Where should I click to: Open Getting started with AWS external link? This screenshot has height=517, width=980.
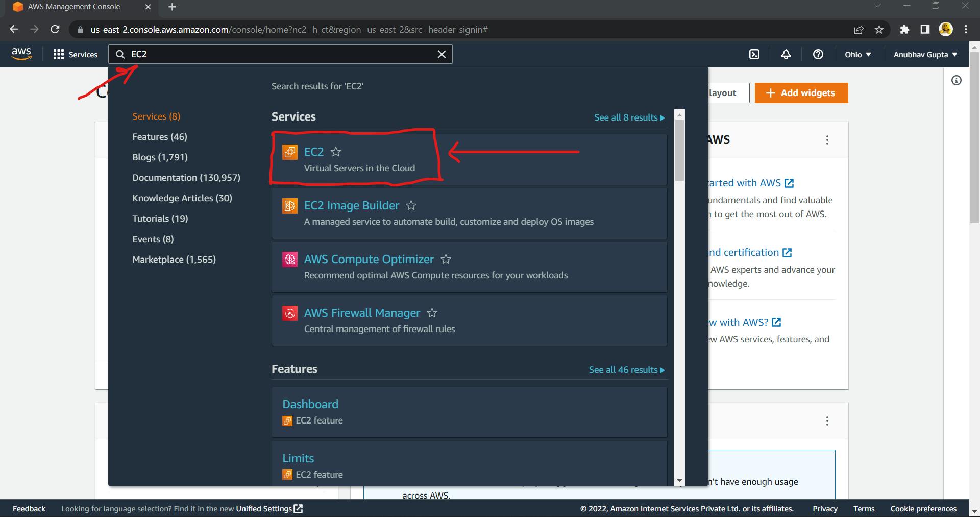(x=751, y=183)
